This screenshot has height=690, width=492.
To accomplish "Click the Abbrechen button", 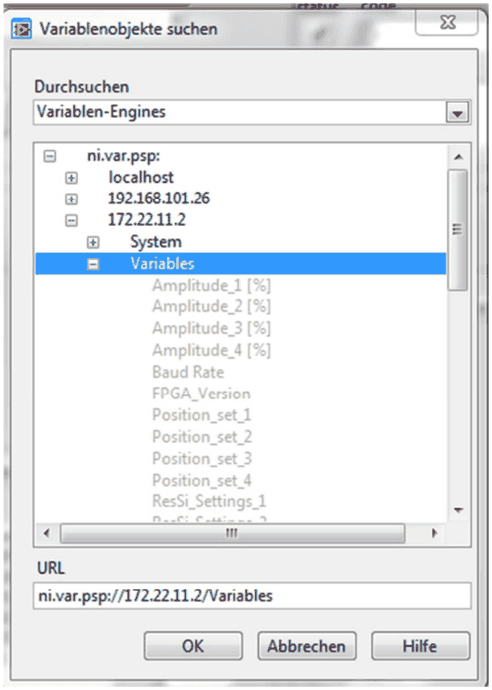I will coord(307,646).
